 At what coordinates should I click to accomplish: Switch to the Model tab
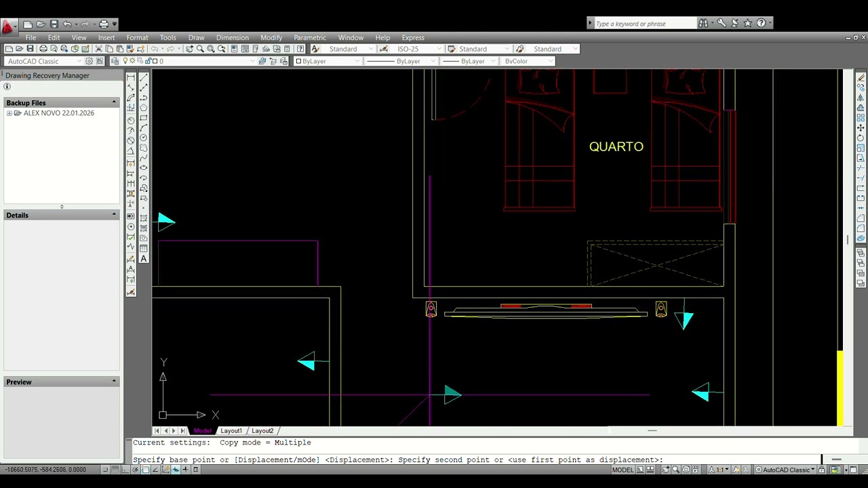(202, 431)
